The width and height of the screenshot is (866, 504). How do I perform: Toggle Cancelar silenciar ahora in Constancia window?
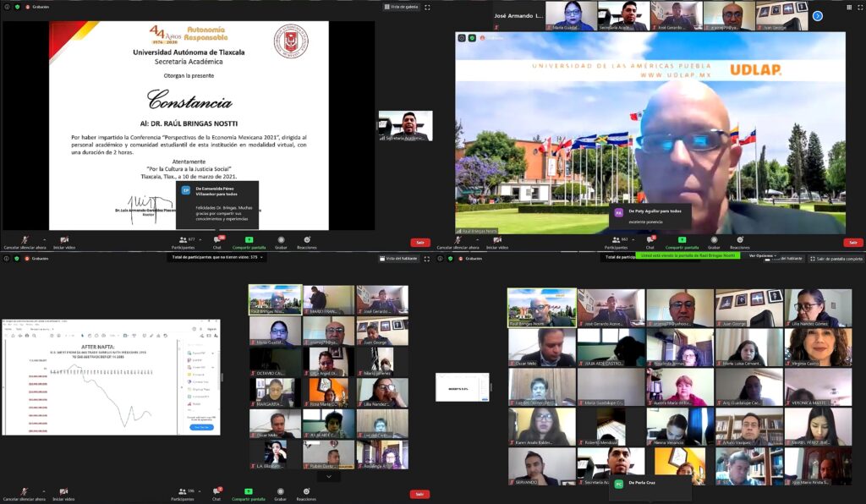tap(24, 240)
